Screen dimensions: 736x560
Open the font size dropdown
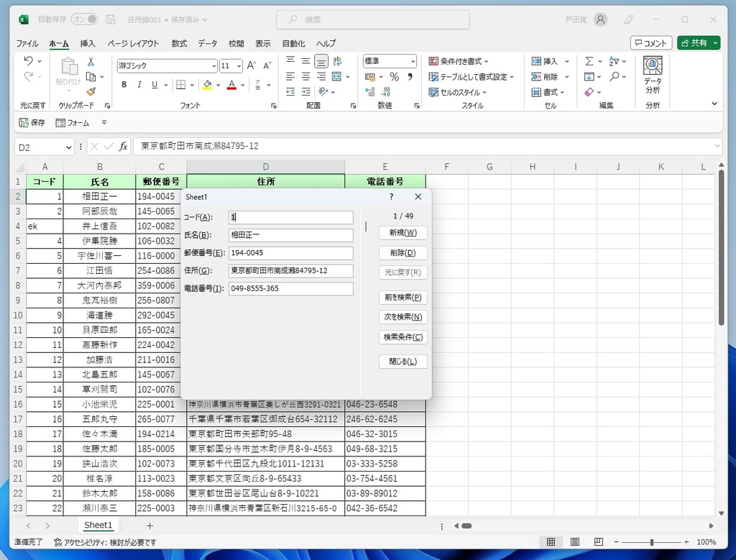pos(239,65)
